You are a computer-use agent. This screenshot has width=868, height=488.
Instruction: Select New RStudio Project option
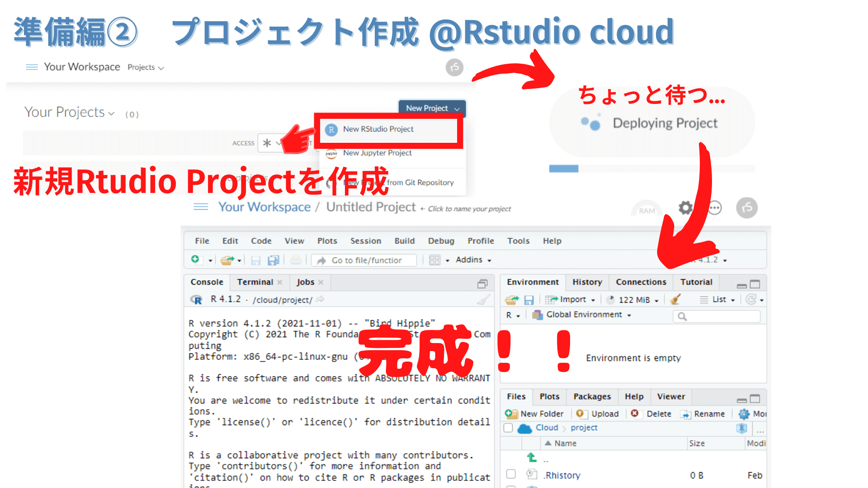tap(378, 129)
